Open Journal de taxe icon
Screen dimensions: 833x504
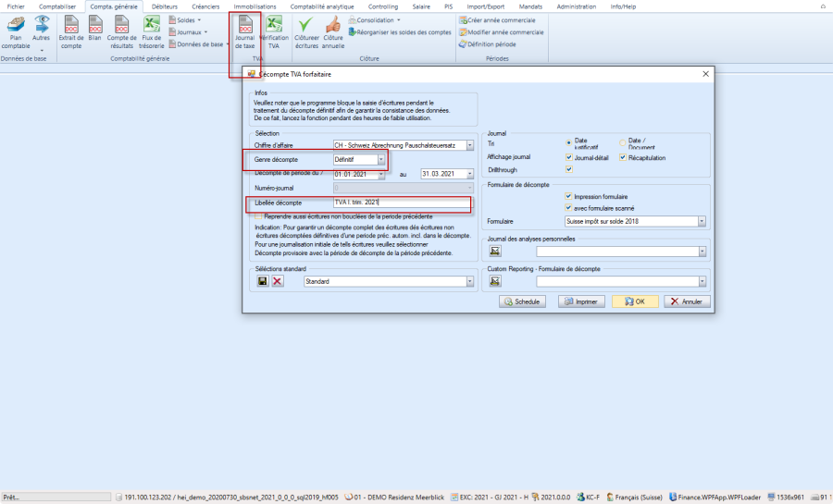coord(245,32)
